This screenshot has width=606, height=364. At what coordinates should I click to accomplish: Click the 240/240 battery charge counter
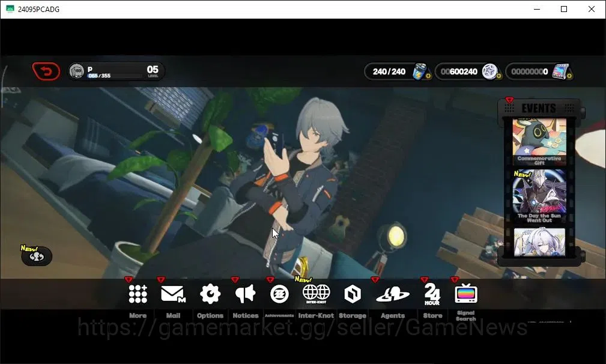389,72
